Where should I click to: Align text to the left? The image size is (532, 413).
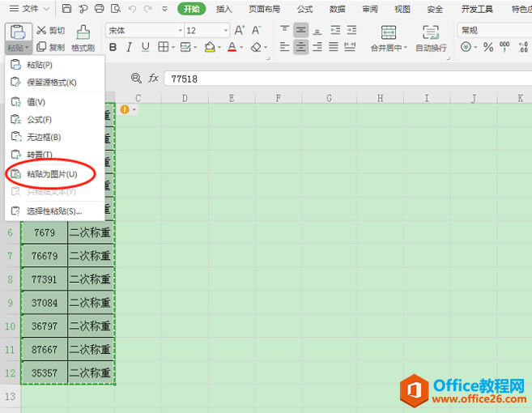coord(285,47)
